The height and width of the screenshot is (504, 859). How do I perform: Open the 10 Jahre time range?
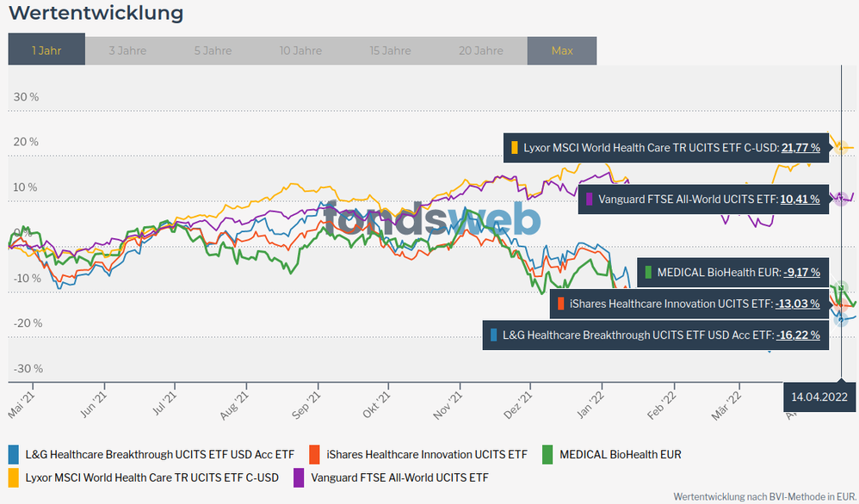[x=300, y=51]
